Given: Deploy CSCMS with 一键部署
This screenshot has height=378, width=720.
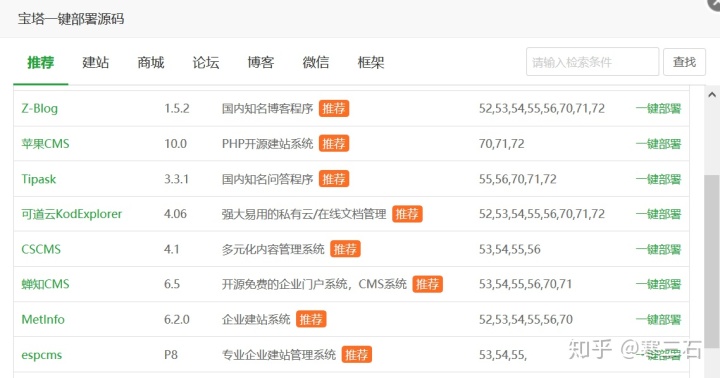Looking at the screenshot, I should click(658, 249).
